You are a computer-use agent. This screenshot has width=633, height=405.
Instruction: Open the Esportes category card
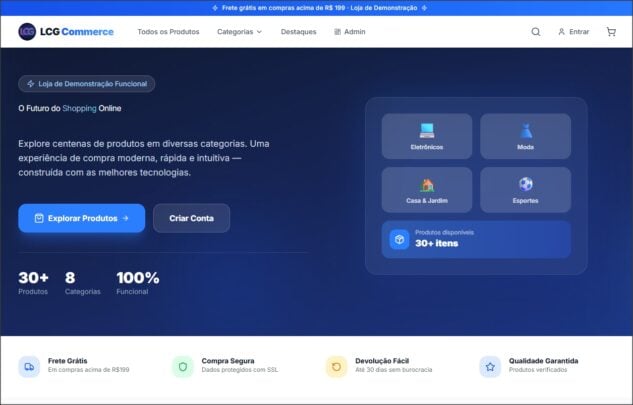[525, 190]
